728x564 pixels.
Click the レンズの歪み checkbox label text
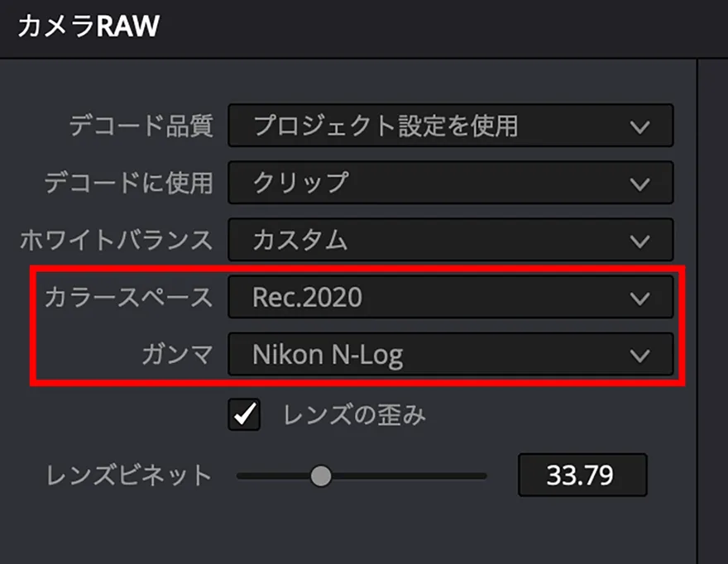354,415
